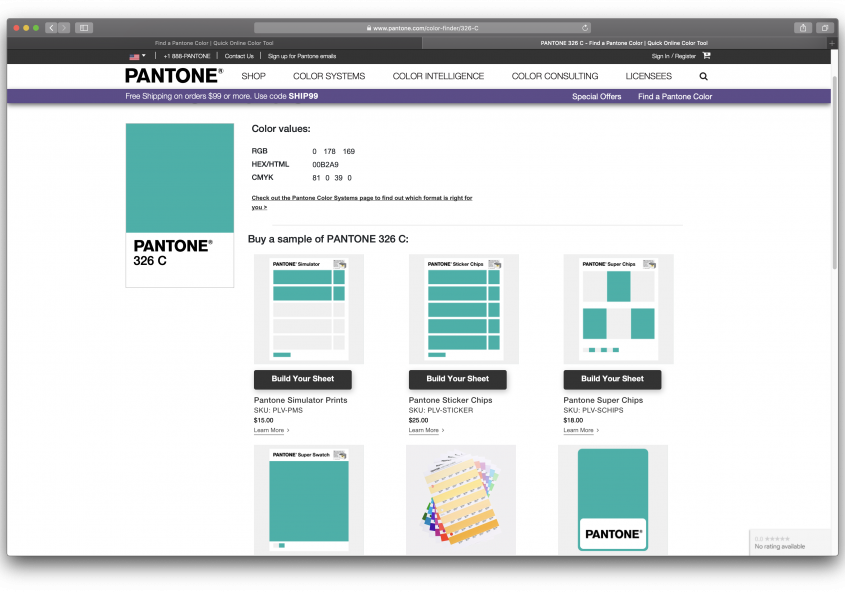Select the hex value 00B2A9
This screenshot has height=592, width=845.
tap(325, 164)
